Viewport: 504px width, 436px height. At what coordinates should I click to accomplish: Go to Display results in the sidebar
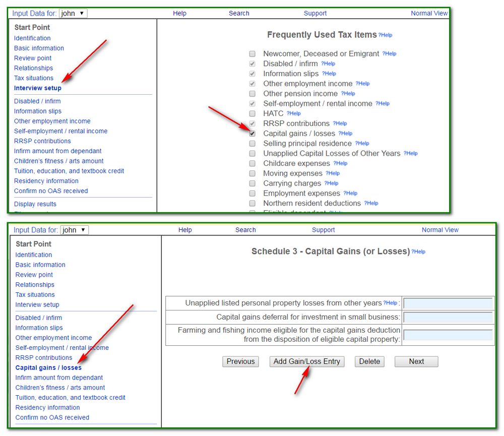35,204
